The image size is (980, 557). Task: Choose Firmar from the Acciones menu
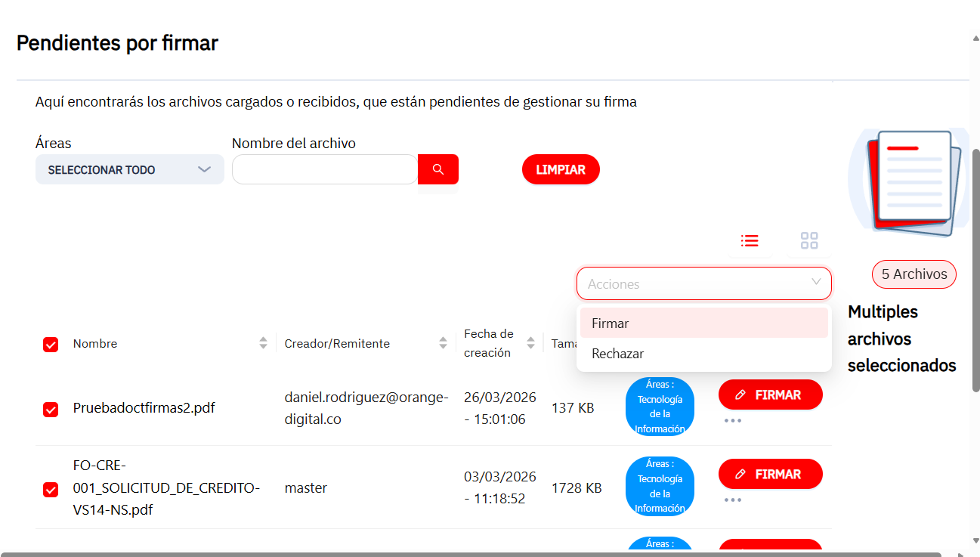click(703, 323)
